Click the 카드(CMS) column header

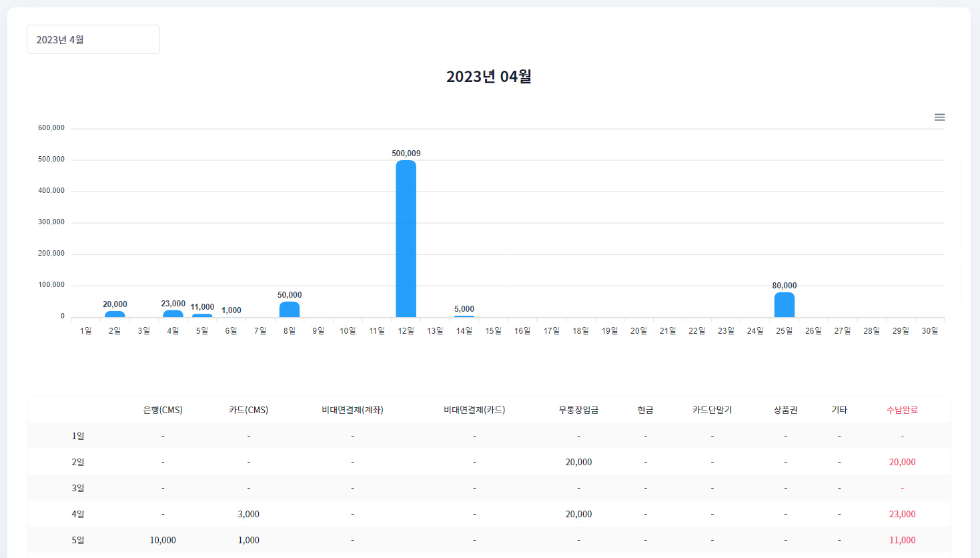[248, 410]
